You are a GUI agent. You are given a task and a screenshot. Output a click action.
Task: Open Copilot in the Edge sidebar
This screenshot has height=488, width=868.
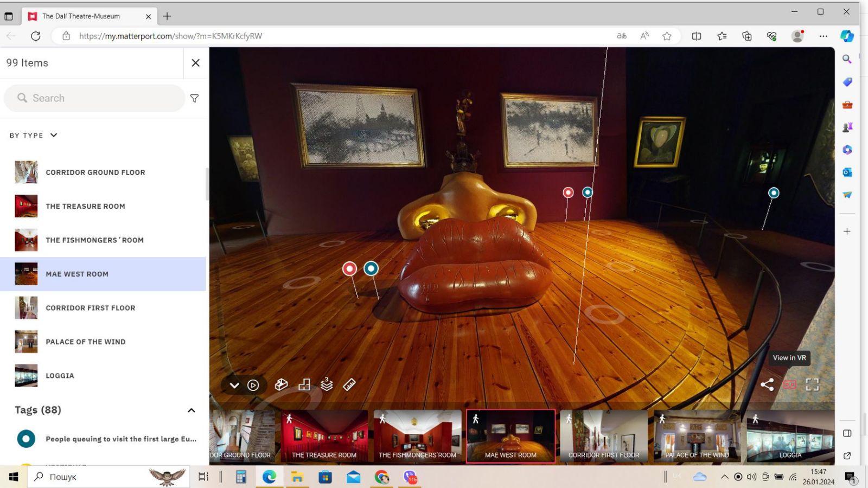click(847, 36)
